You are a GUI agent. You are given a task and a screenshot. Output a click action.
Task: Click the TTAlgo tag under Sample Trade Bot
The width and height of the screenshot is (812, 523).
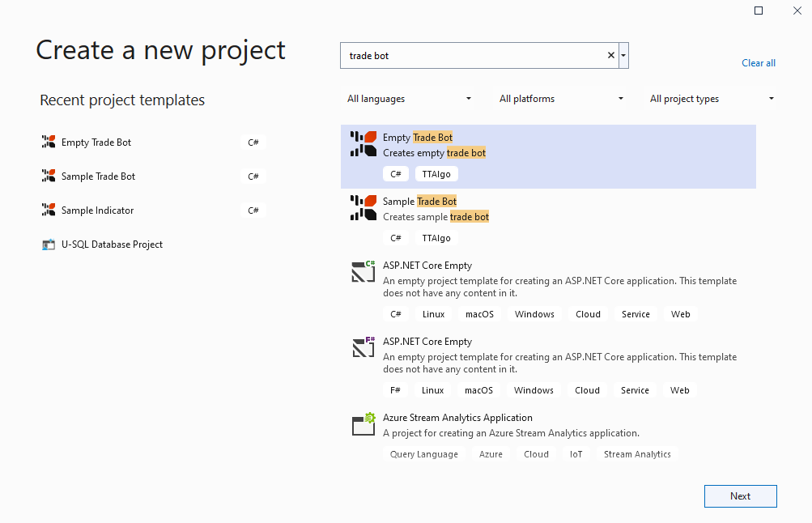tap(436, 238)
